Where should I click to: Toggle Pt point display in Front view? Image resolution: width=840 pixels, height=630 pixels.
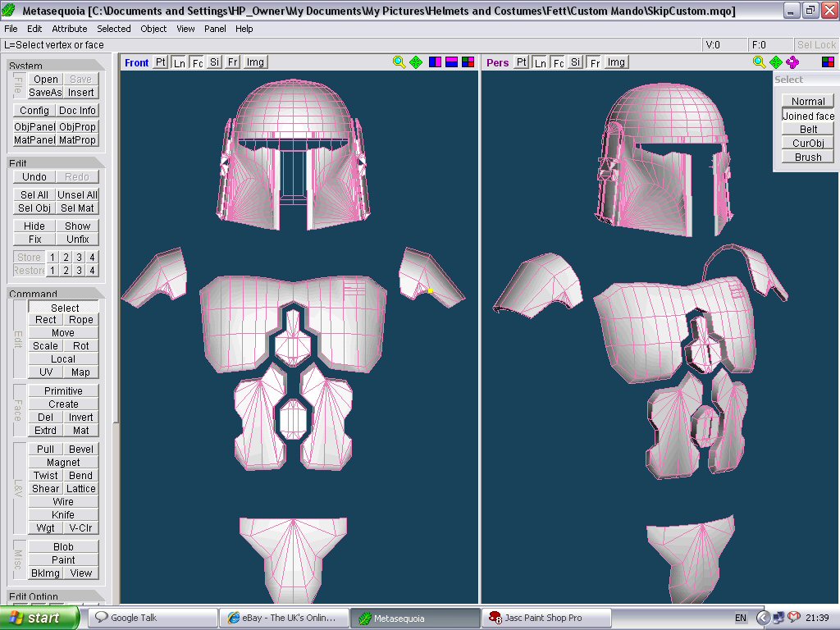(160, 62)
